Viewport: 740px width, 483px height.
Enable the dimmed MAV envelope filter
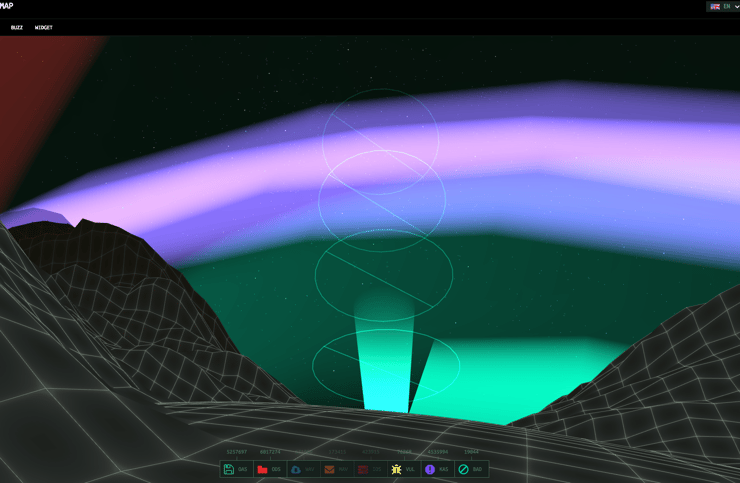(x=337, y=469)
